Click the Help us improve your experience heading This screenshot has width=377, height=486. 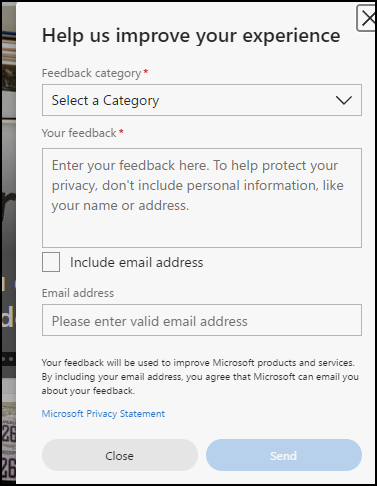[191, 35]
